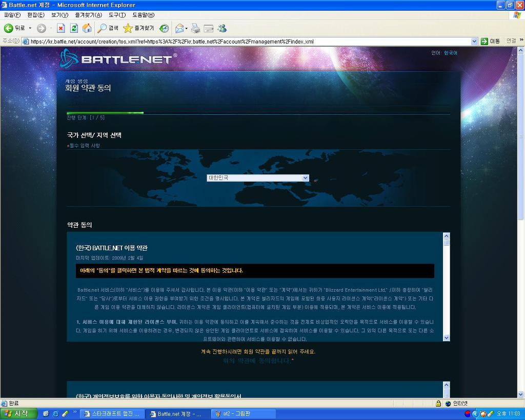
Task: Click the 한국어 language link
Action: 450,53
